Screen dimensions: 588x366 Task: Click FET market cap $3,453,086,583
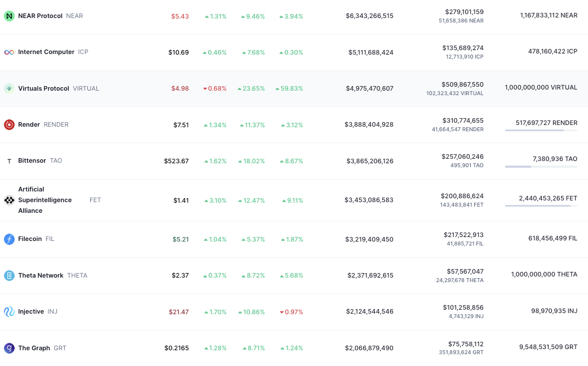click(x=369, y=200)
